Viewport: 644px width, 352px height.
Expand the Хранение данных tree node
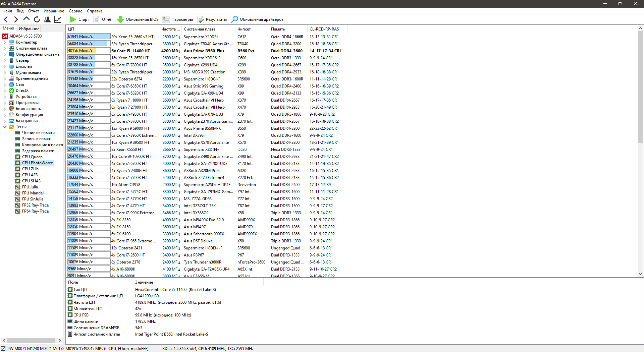pyautogui.click(x=5, y=78)
